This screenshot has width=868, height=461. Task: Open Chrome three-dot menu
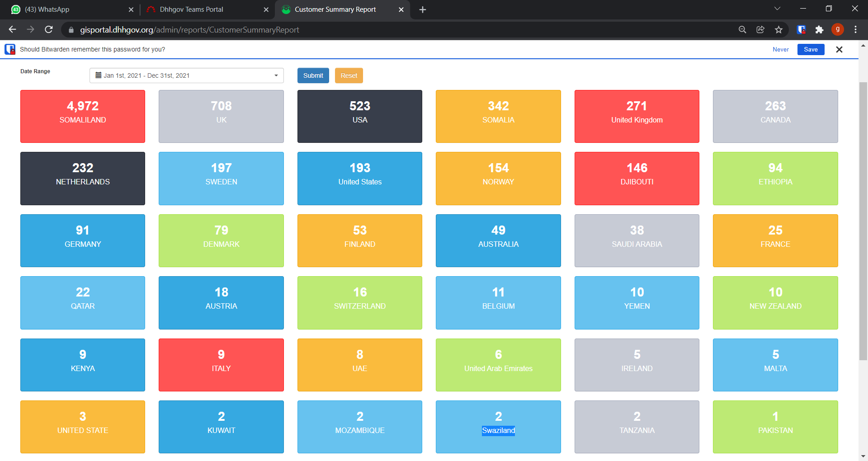click(855, 29)
